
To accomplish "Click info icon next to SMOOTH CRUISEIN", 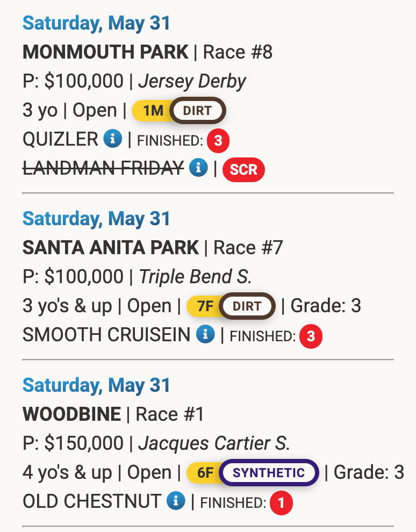I will pos(205,335).
